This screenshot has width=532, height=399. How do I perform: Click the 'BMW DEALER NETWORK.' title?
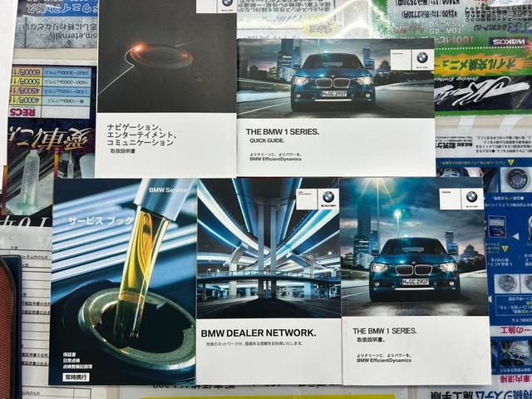[259, 333]
